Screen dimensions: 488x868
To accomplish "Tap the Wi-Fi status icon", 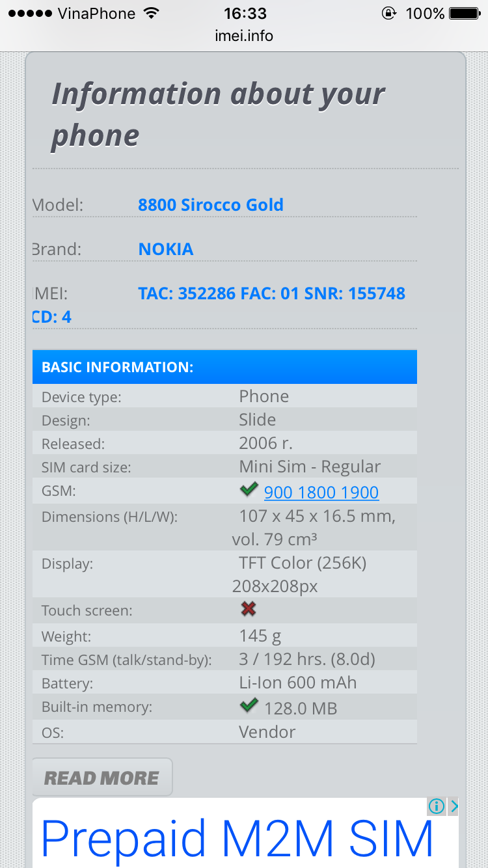I will pyautogui.click(x=152, y=14).
